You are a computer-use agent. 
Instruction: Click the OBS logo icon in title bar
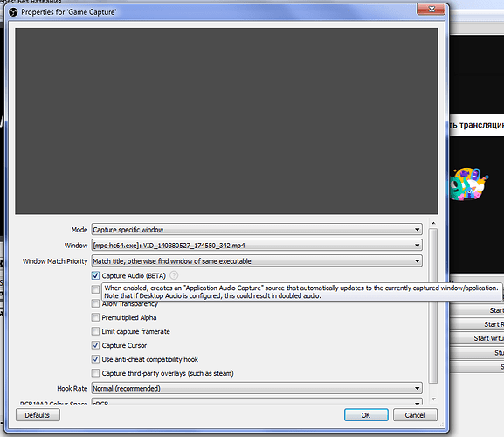click(x=13, y=12)
